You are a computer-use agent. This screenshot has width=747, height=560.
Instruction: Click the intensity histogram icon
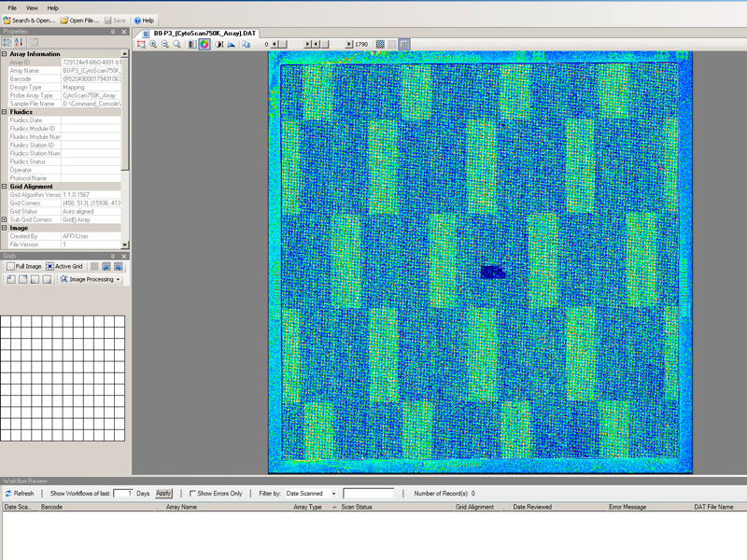[x=231, y=44]
